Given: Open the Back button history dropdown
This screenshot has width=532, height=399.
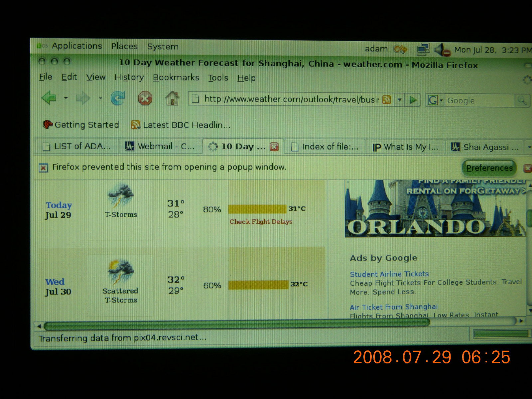Looking at the screenshot, I should point(66,98).
